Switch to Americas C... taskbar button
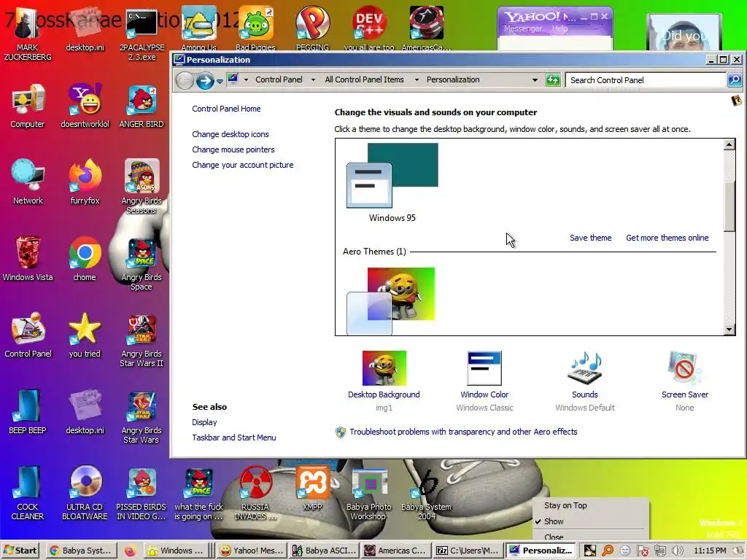Viewport: 747px width, 560px height. [x=396, y=551]
